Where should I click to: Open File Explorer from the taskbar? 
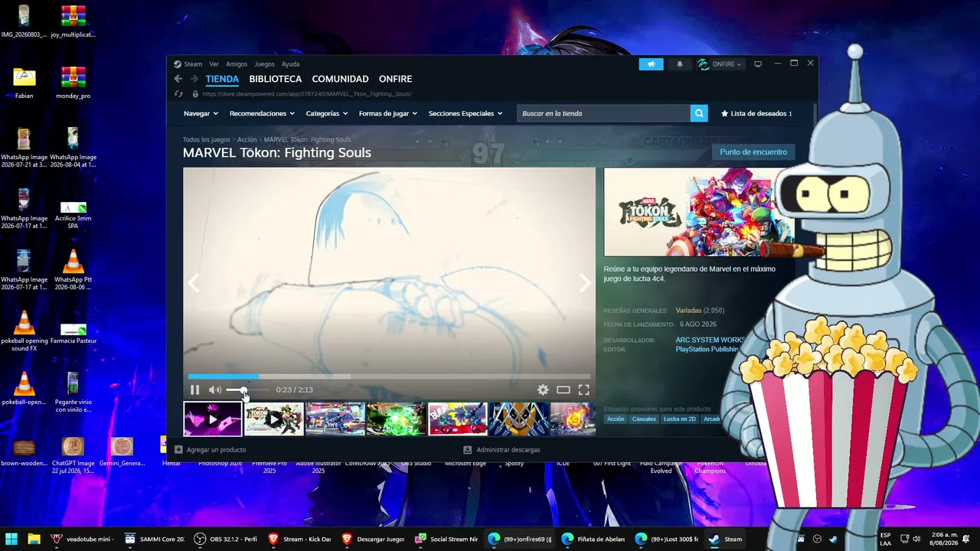35,539
